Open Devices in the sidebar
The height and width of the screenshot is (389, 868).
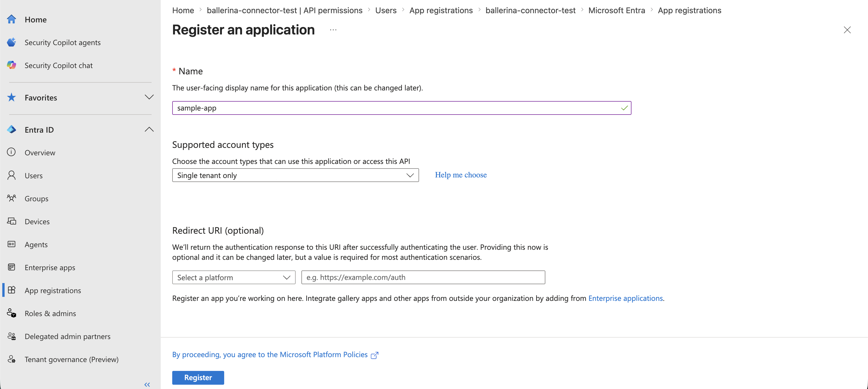tap(37, 221)
